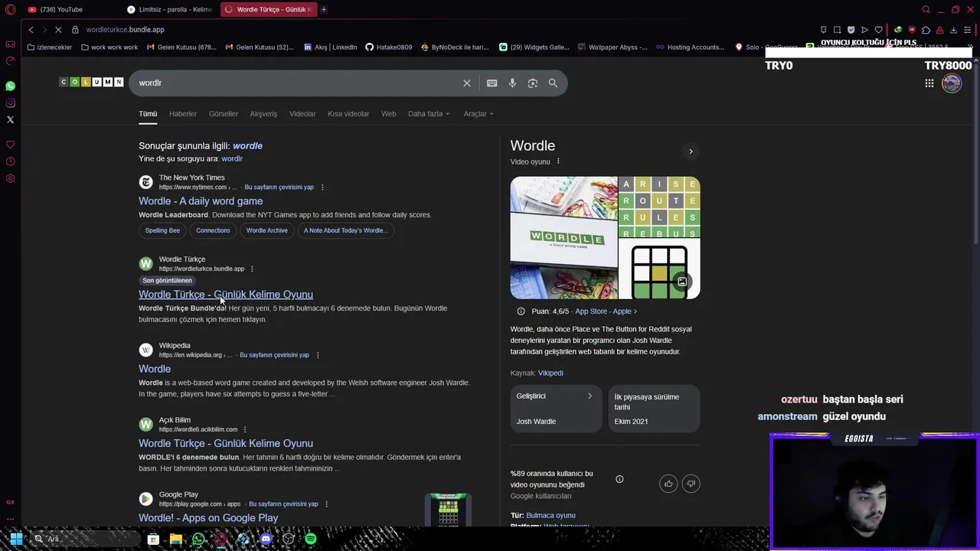980x551 pixels.
Task: Open WhatsApp in the Opera sidebar
Action: click(10, 86)
